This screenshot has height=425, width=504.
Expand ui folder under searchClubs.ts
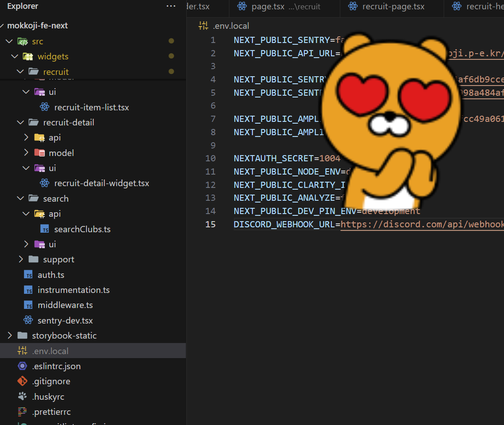[x=26, y=244]
